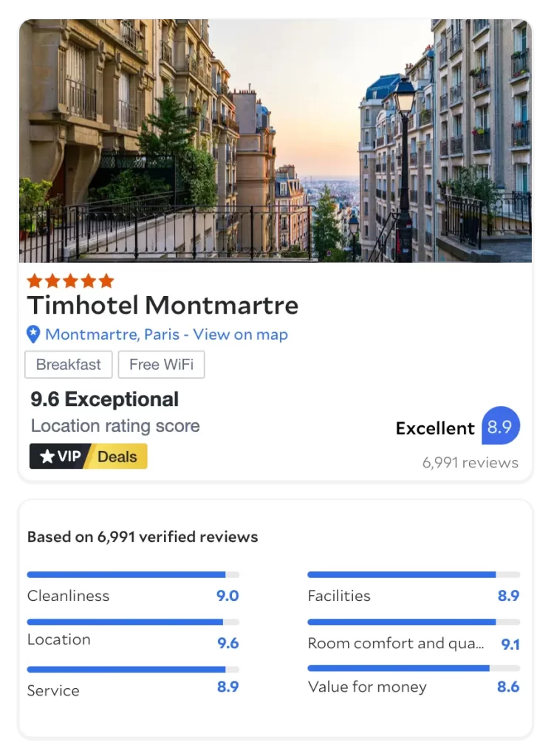Click the Excellent rating label
This screenshot has height=756, width=551.
[x=435, y=428]
